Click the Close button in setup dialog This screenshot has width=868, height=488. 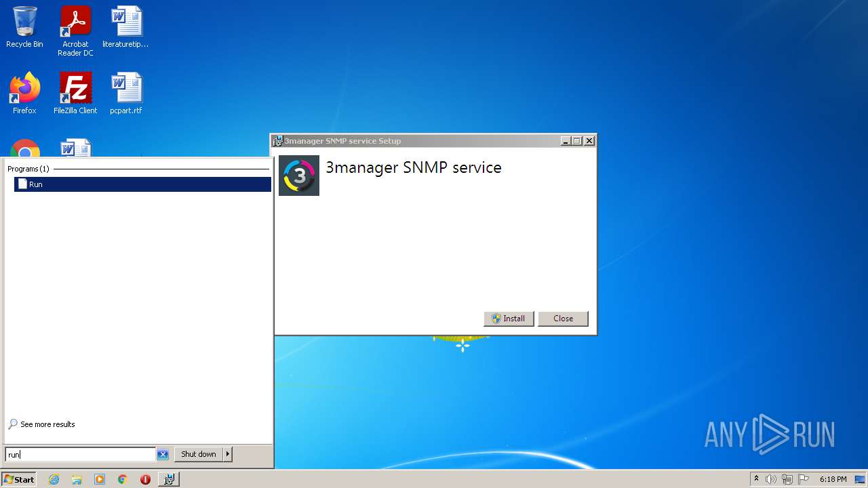pyautogui.click(x=563, y=319)
